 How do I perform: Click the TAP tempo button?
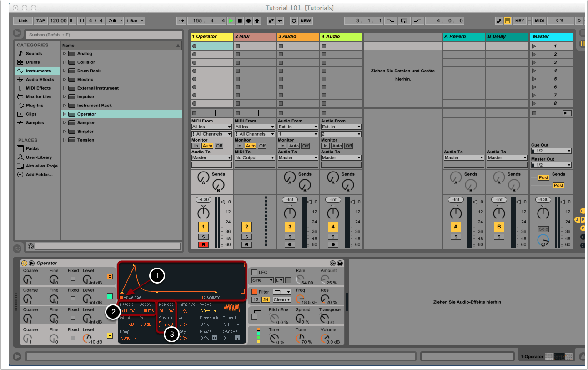tap(40, 20)
